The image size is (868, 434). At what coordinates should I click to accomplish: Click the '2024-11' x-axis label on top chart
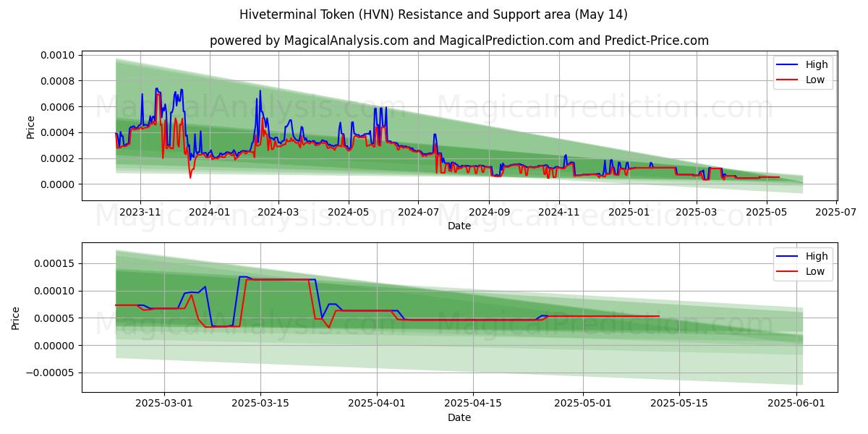[x=558, y=212]
